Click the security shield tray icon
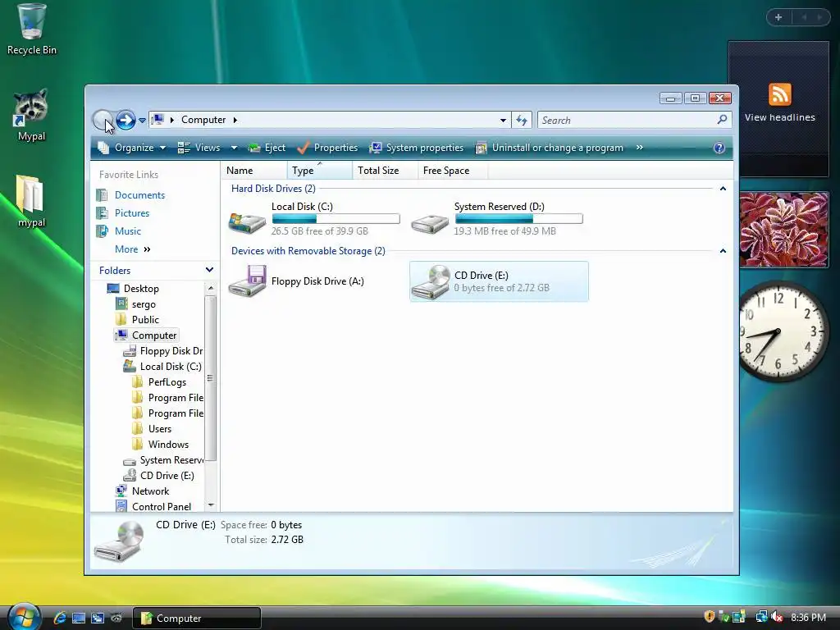Screen dimensions: 840x630 [710, 617]
